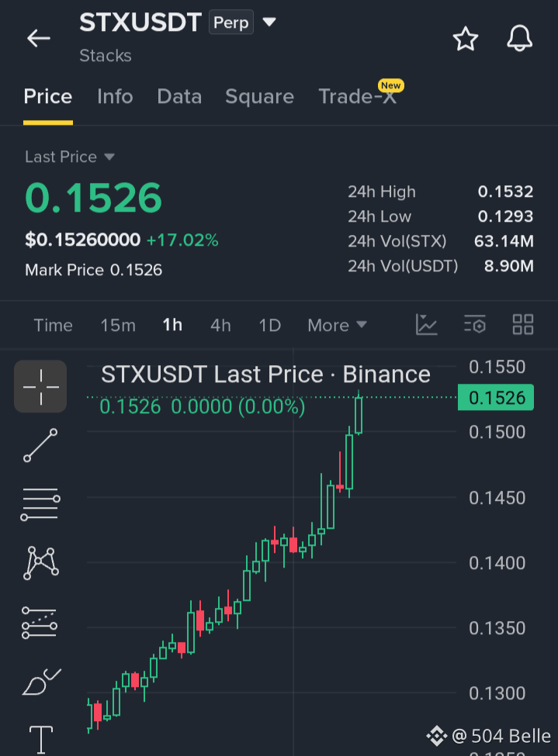Select the 1D chart interval
This screenshot has width=558, height=756.
[x=270, y=326]
